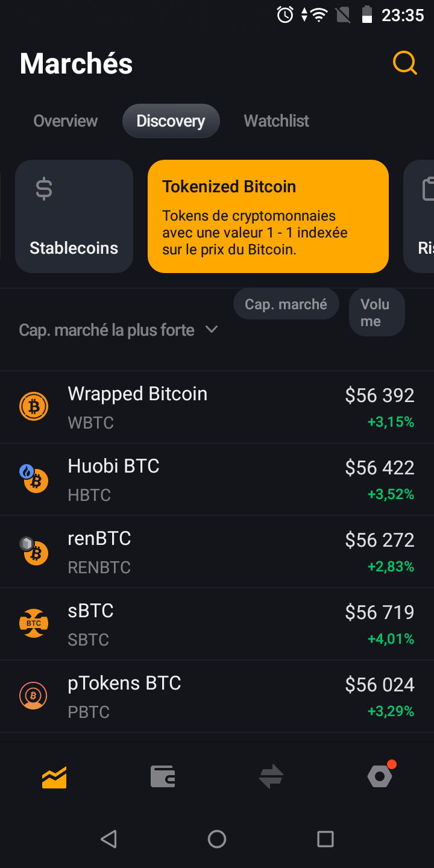Open the 'Cap. marché la plus forte' sort dropdown
434x868 pixels.
107,330
